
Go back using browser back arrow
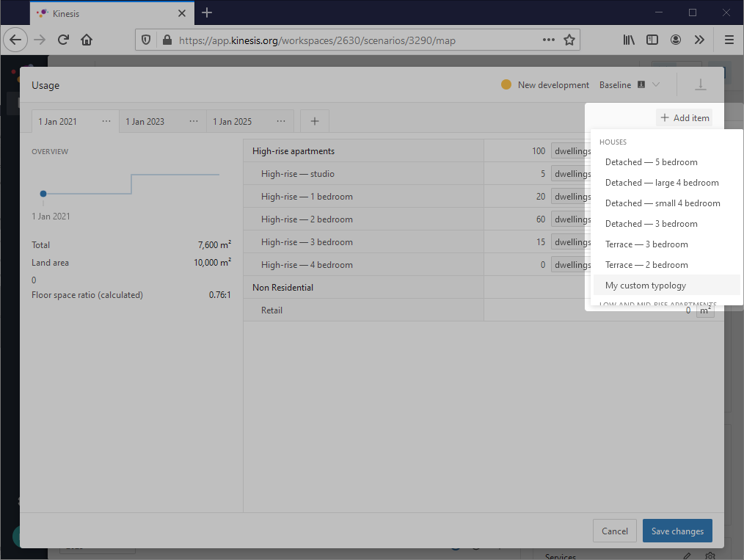click(x=15, y=40)
